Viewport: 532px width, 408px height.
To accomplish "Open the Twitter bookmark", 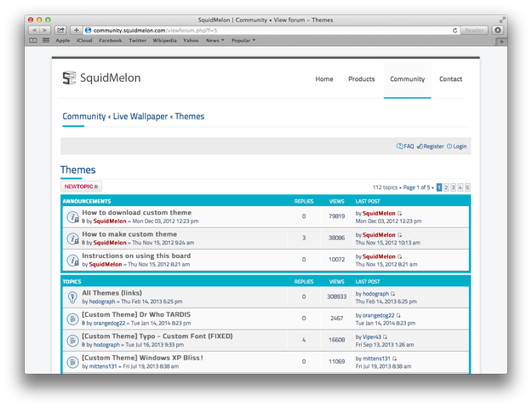I will pyautogui.click(x=137, y=40).
